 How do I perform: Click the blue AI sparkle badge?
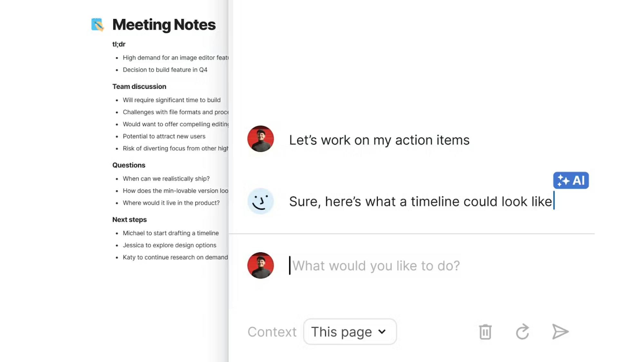tap(571, 180)
